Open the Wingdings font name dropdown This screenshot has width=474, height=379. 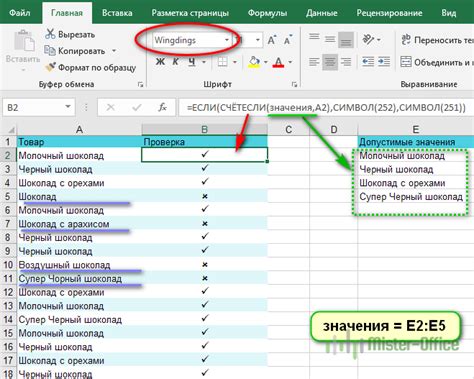(227, 40)
